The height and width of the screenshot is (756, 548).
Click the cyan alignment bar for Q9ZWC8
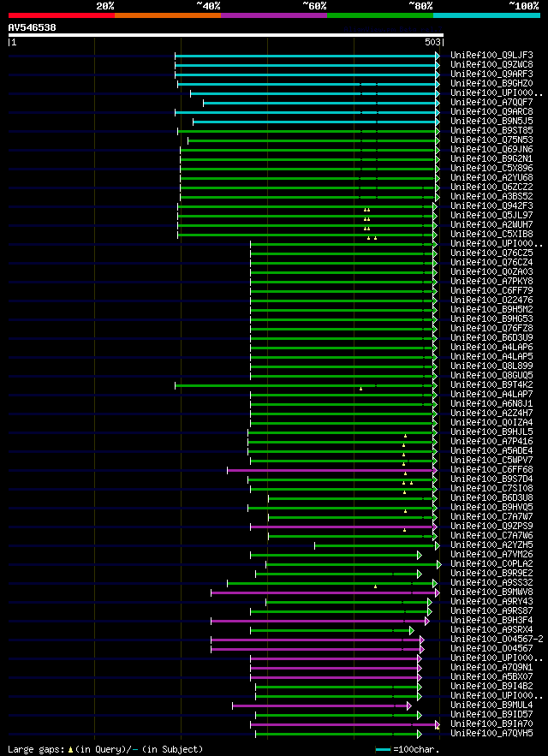coord(306,65)
